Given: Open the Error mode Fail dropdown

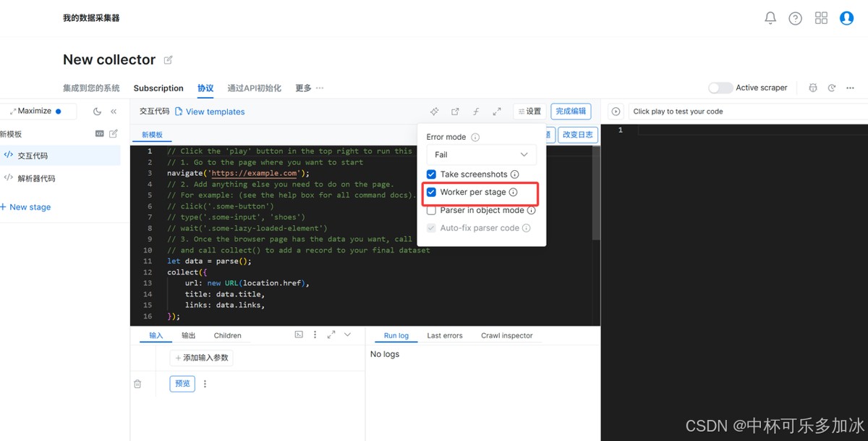Looking at the screenshot, I should (482, 155).
